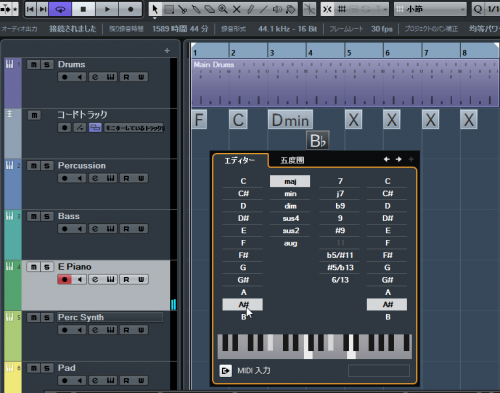Choose the 7 tension
Image resolution: width=500 pixels, height=393 pixels.
point(340,181)
